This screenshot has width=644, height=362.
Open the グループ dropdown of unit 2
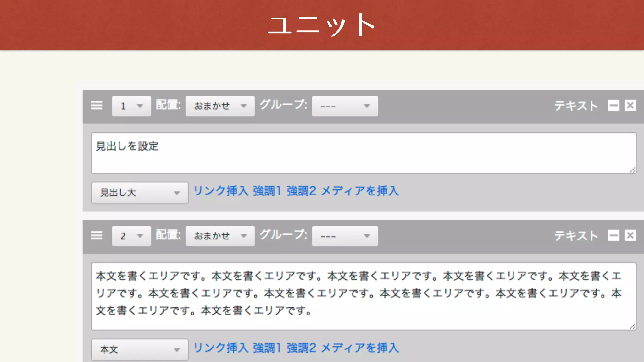coord(345,236)
